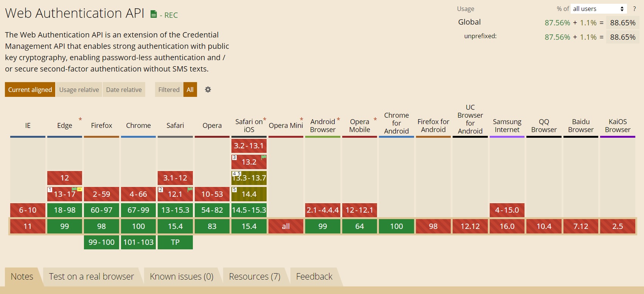Click the Safari 3.1-12 cell

pos(175,178)
